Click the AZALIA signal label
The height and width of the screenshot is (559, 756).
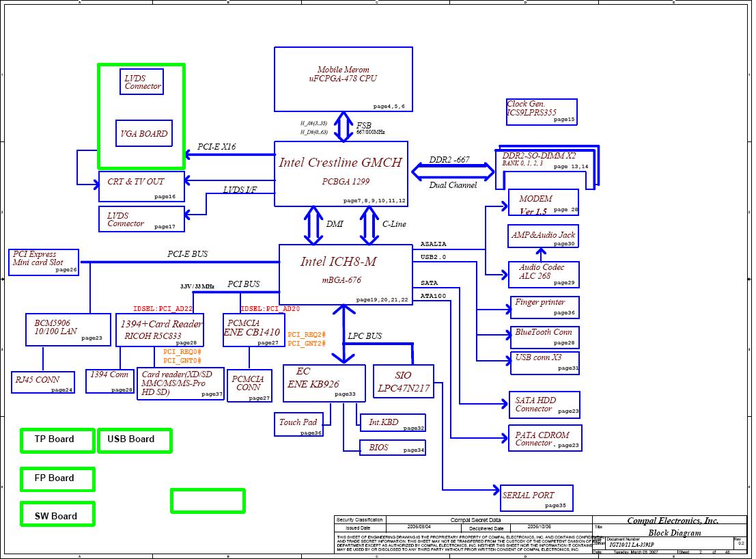tap(434, 244)
